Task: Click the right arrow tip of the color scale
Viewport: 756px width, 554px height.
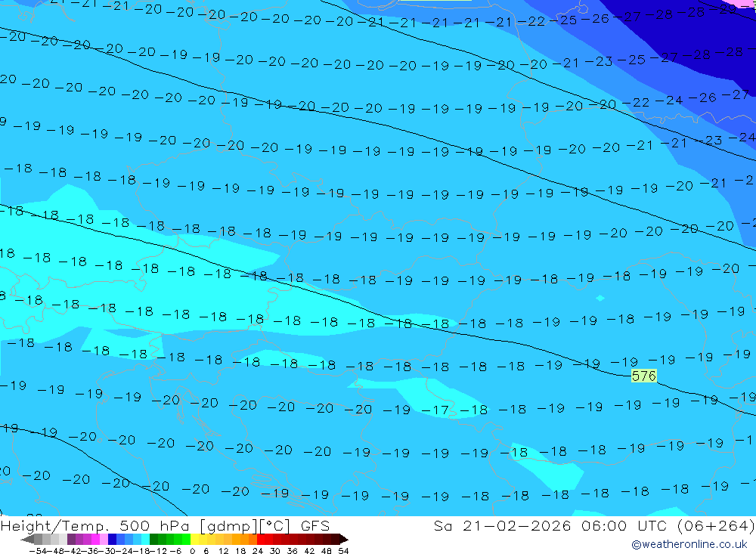Action: (x=345, y=540)
